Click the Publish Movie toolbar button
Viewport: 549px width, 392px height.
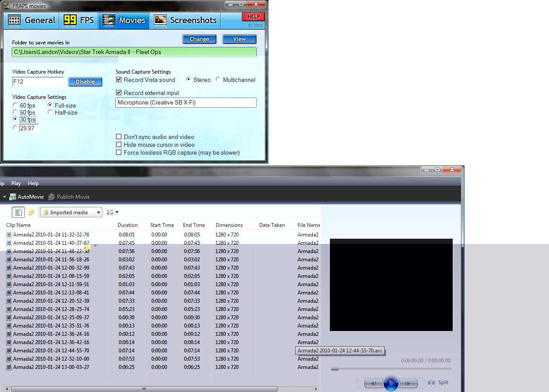(69, 197)
